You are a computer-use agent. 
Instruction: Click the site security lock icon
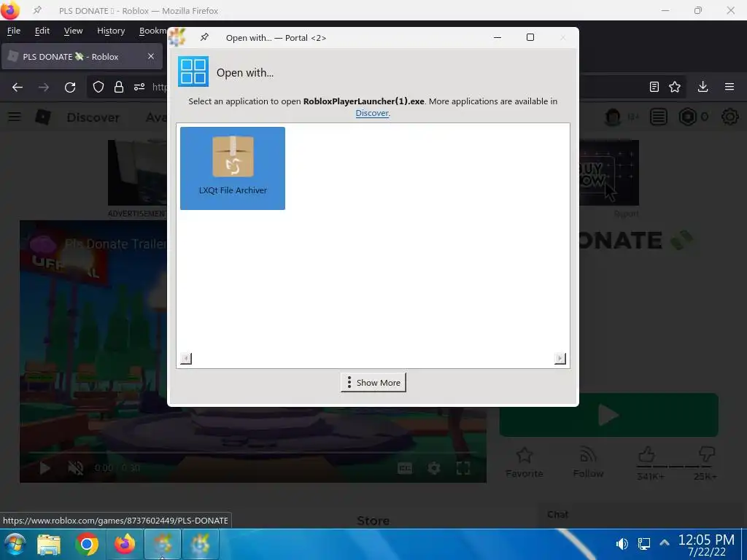pyautogui.click(x=119, y=87)
